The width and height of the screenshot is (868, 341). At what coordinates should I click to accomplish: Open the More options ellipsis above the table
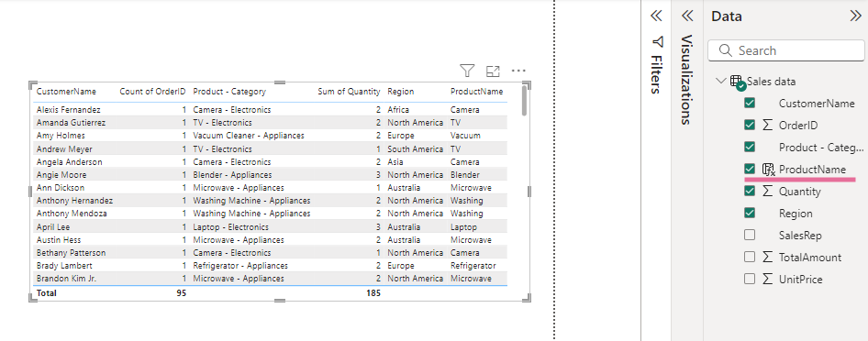[518, 71]
